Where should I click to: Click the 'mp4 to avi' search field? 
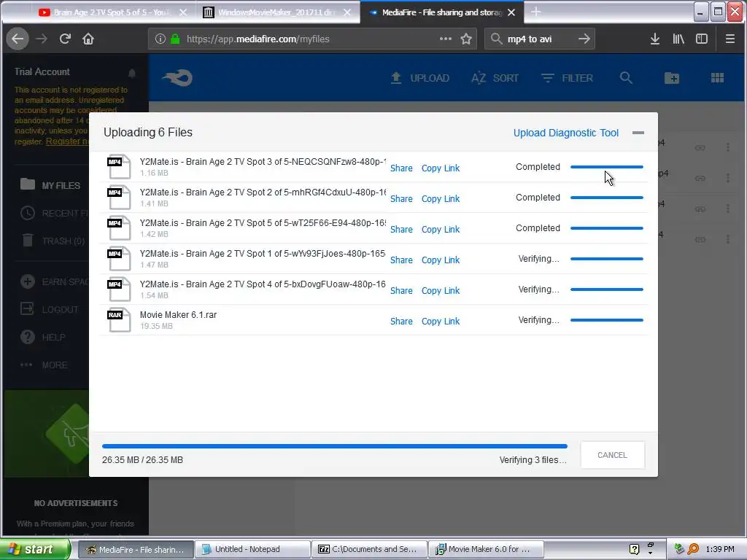click(x=538, y=39)
